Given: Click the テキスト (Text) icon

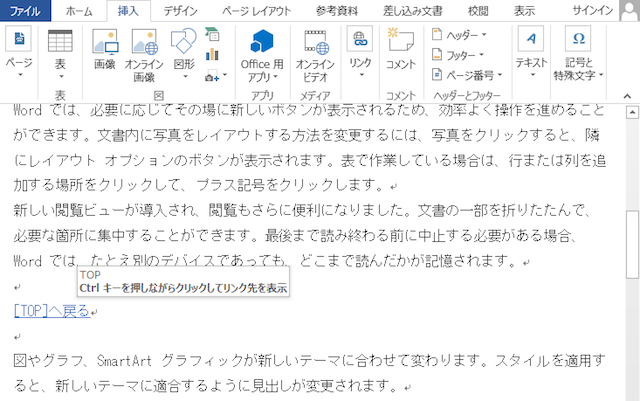Looking at the screenshot, I should point(531,38).
